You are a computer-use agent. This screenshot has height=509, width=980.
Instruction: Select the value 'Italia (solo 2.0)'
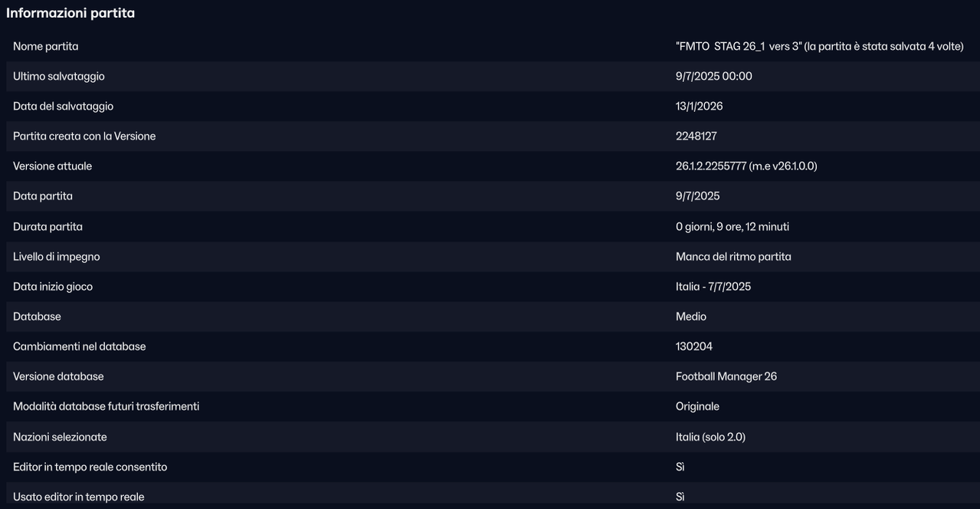point(710,437)
